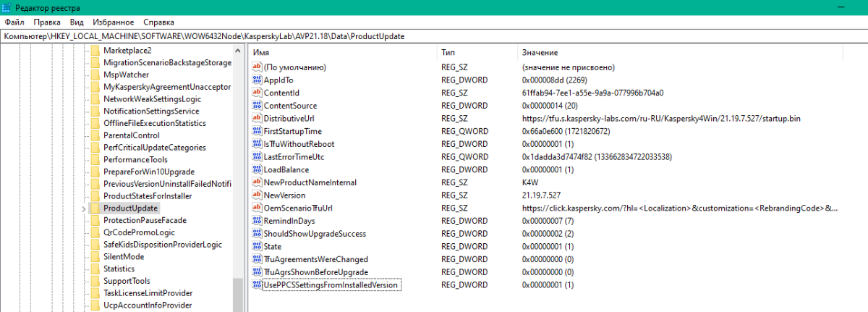Click the REG_QWORD type of FirstStartupTime
The height and width of the screenshot is (312, 868).
(464, 131)
